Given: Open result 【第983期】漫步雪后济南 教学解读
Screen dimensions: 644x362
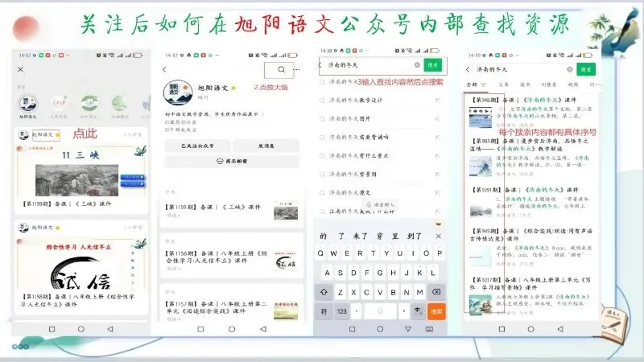Looking at the screenshot, I should tap(530, 145).
